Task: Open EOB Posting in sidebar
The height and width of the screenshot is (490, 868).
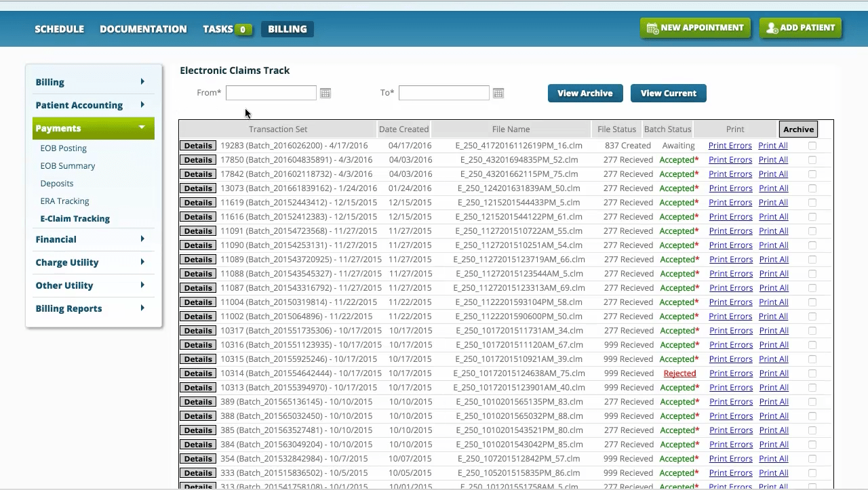Action: click(64, 148)
